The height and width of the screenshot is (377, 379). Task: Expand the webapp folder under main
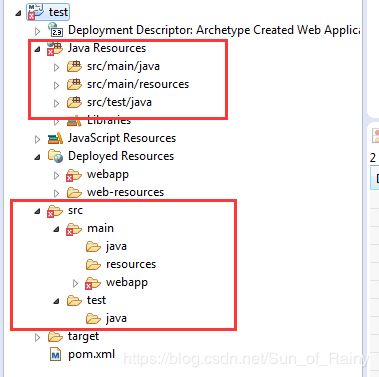pos(75,283)
